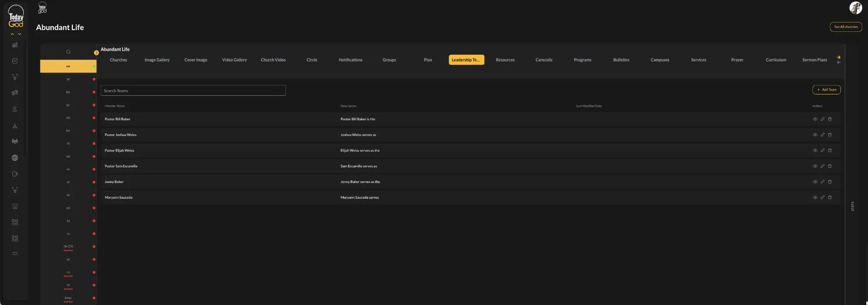Image resolution: width=868 pixels, height=305 pixels.
Task: Expand sidebar section with down chevron
Action: (20, 34)
